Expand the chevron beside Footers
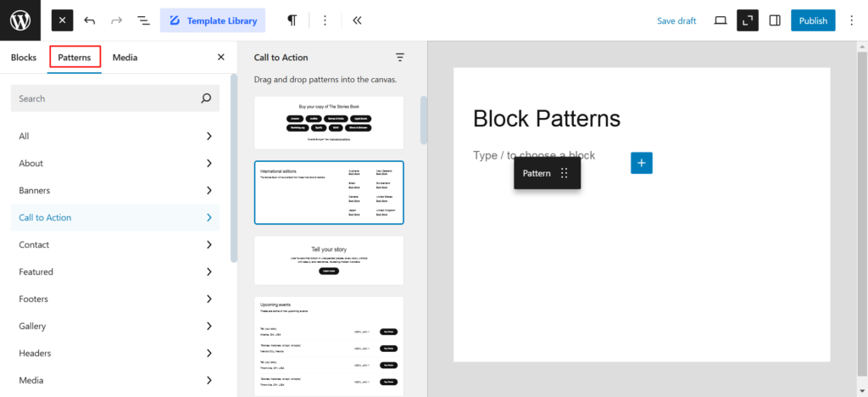 point(209,299)
